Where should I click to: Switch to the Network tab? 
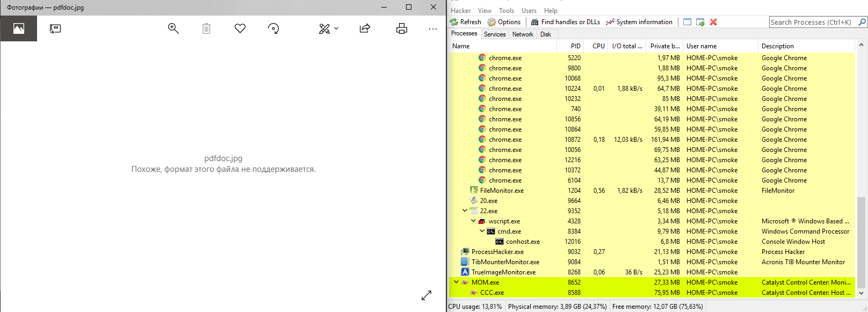pos(523,34)
